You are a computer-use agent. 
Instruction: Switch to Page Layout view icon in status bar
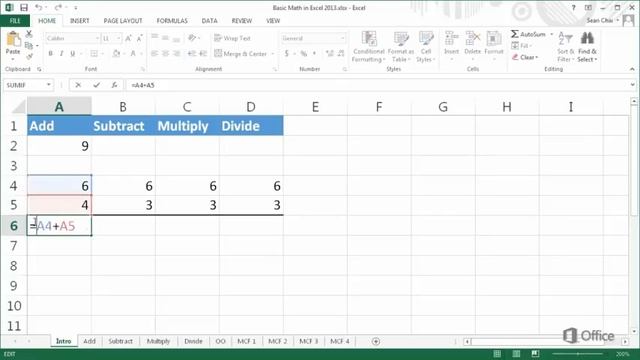point(516,353)
